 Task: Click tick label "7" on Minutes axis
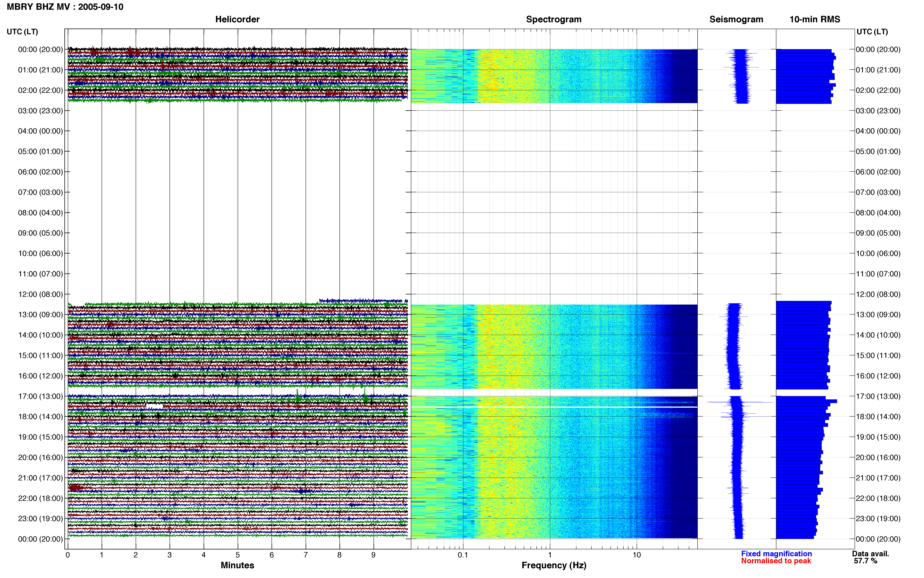coord(306,555)
